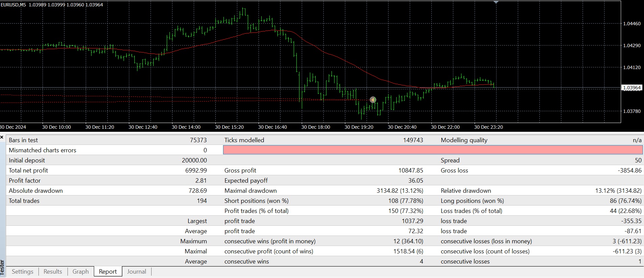This screenshot has width=644, height=278.
Task: Click largest profit trade value 1037.29
Action: 412,221
